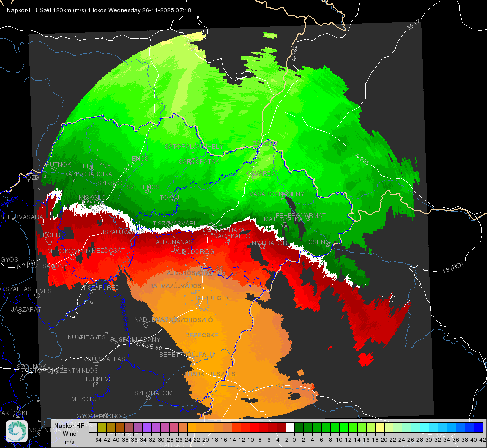Click the TISZAÚJVÁROS town label

(122, 232)
